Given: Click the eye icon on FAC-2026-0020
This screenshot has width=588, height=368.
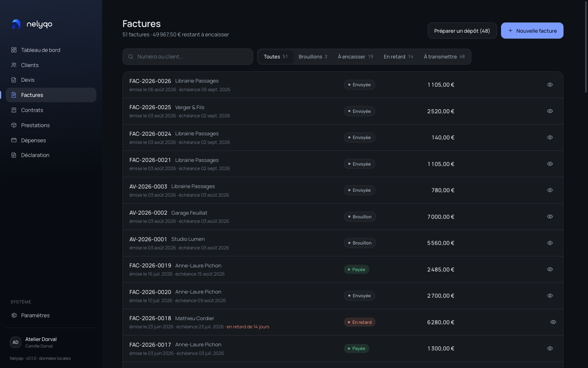Looking at the screenshot, I should tap(550, 296).
